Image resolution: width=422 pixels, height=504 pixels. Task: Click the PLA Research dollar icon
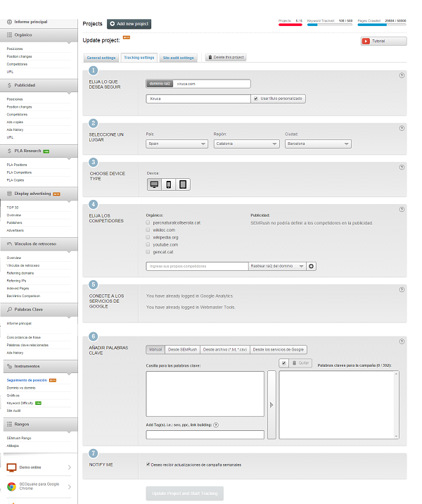pyautogui.click(x=9, y=151)
